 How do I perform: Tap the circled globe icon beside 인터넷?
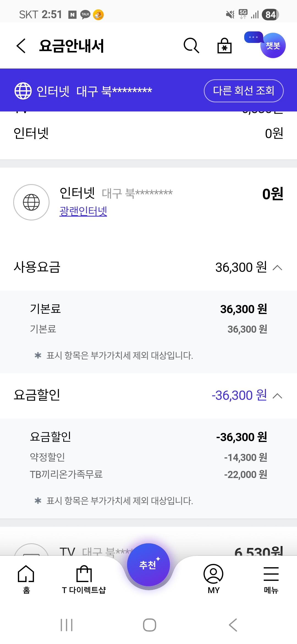pyautogui.click(x=31, y=202)
